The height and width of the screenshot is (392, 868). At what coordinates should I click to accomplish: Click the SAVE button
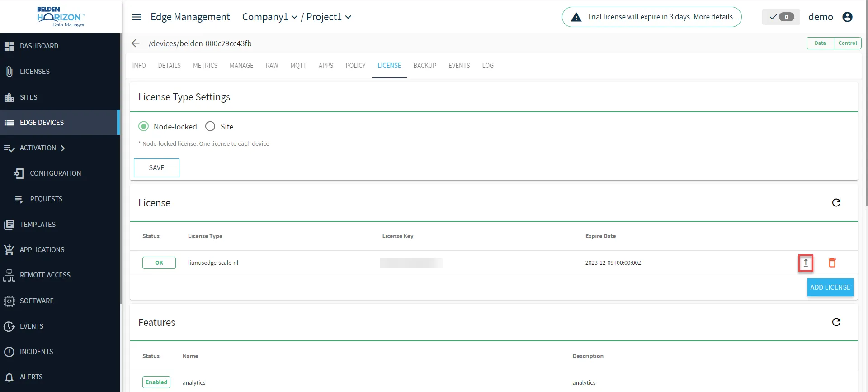click(x=156, y=168)
